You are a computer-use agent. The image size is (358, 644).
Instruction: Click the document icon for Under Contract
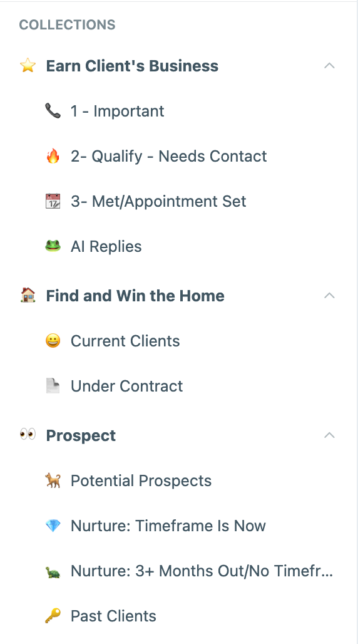[53, 386]
